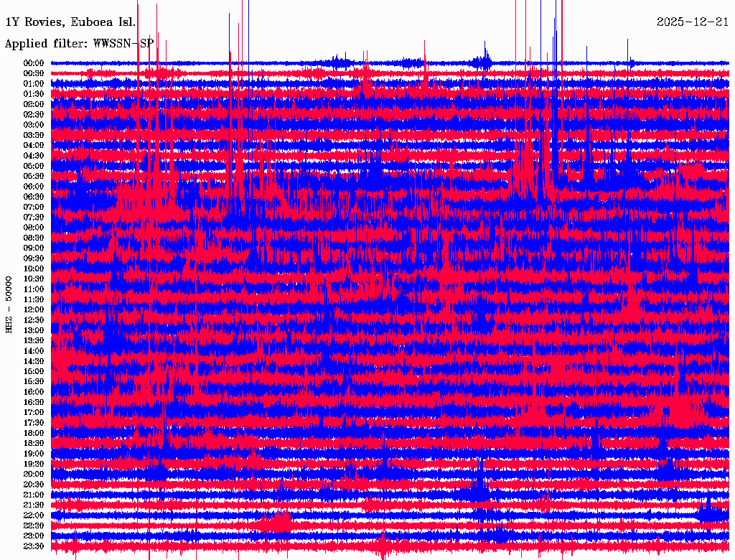
Task: Click the 13:30 time row label
Action: pyautogui.click(x=34, y=341)
